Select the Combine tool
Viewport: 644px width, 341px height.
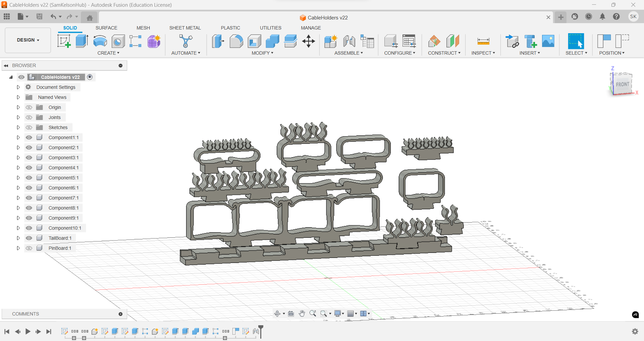tap(272, 41)
